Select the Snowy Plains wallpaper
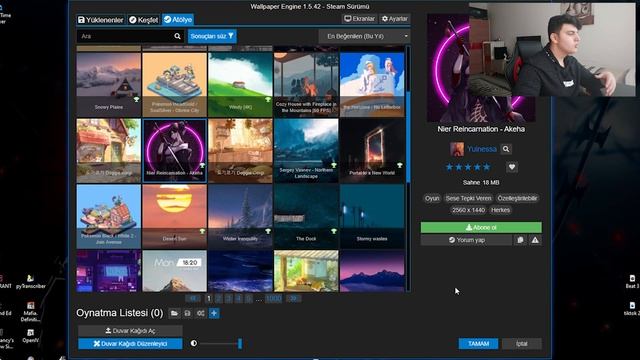Image resolution: width=640 pixels, height=360 pixels. coord(109,84)
